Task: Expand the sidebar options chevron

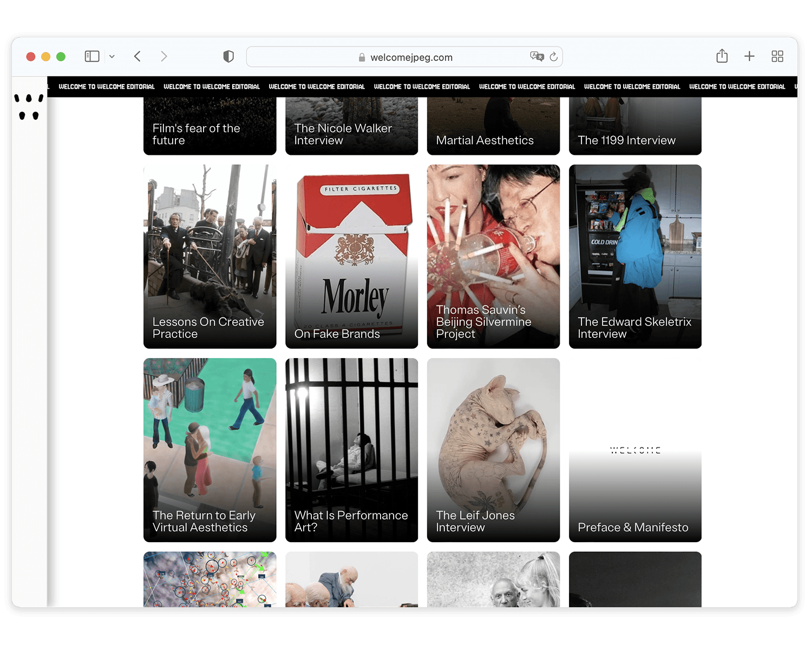Action: (112, 56)
